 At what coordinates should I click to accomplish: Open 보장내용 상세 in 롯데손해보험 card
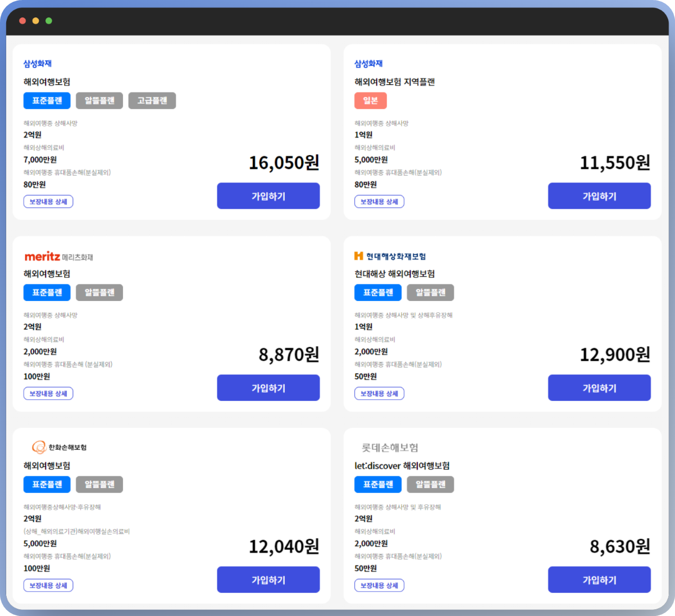[379, 586]
